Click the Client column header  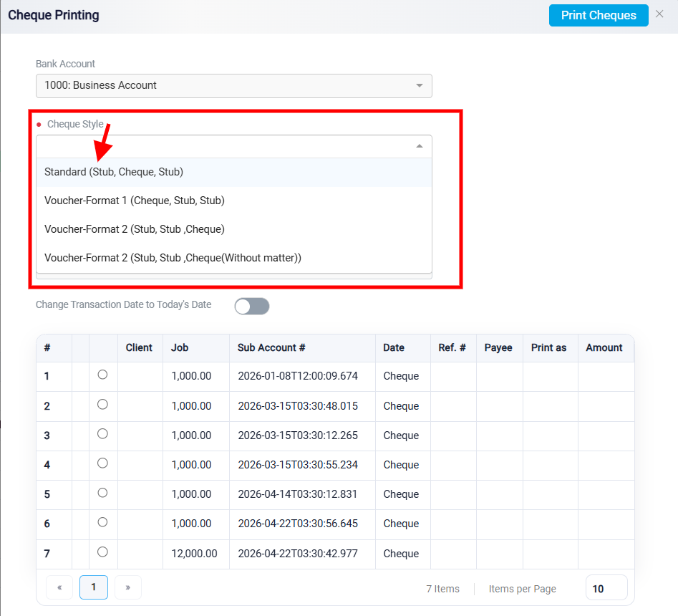point(139,348)
